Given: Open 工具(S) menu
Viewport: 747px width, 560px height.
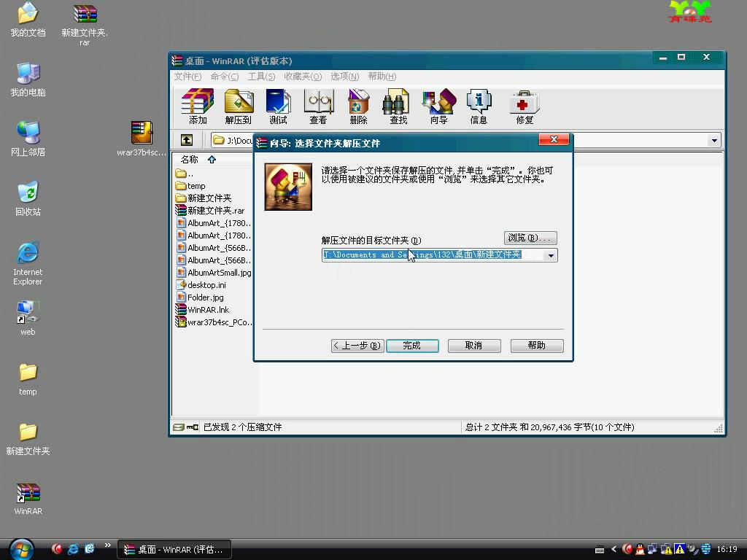Looking at the screenshot, I should coord(261,77).
